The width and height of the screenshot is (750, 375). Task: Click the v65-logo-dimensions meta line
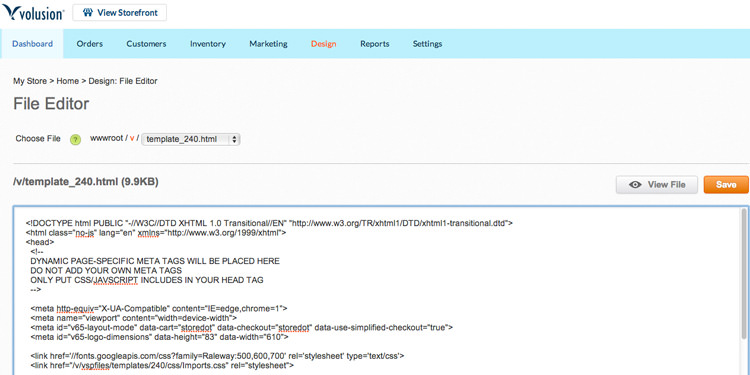(159, 337)
